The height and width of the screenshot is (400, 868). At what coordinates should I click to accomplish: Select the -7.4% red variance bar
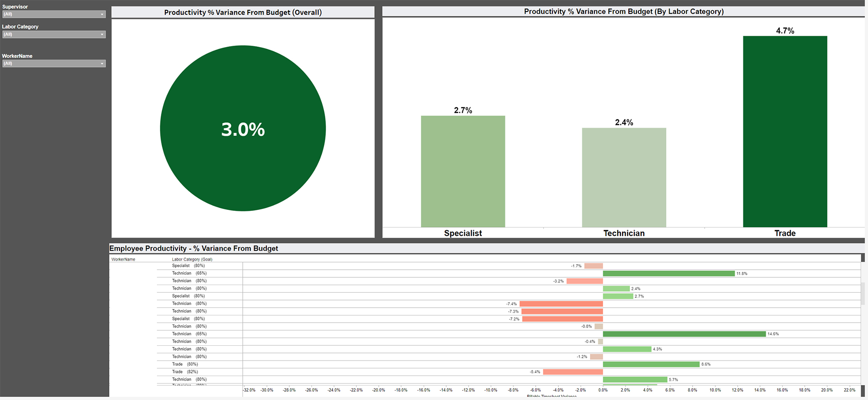(x=561, y=304)
